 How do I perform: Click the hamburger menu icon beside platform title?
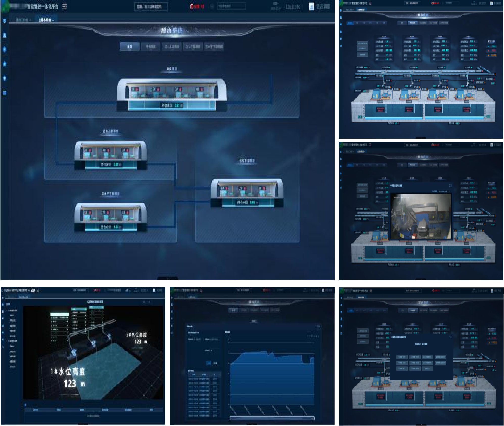(x=65, y=7)
